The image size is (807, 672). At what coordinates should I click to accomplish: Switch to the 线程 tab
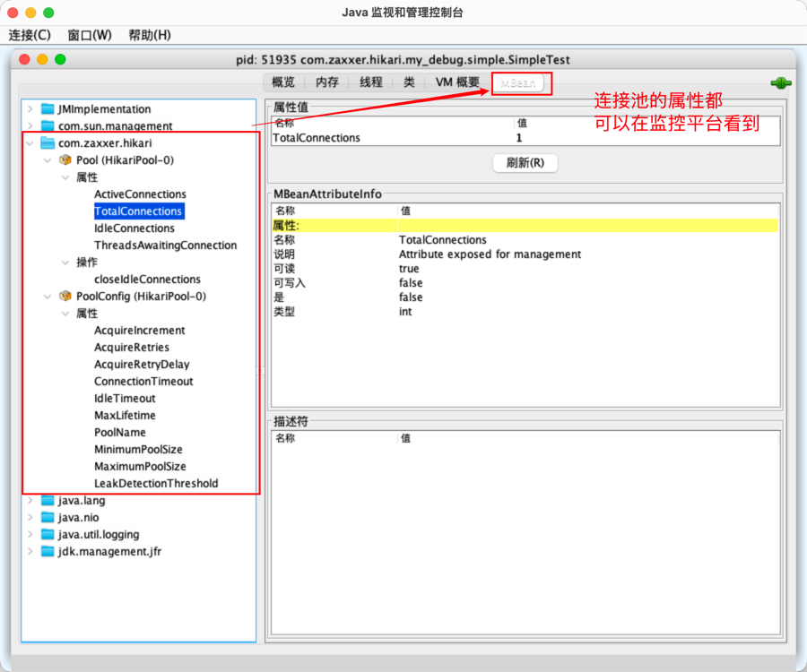click(370, 82)
